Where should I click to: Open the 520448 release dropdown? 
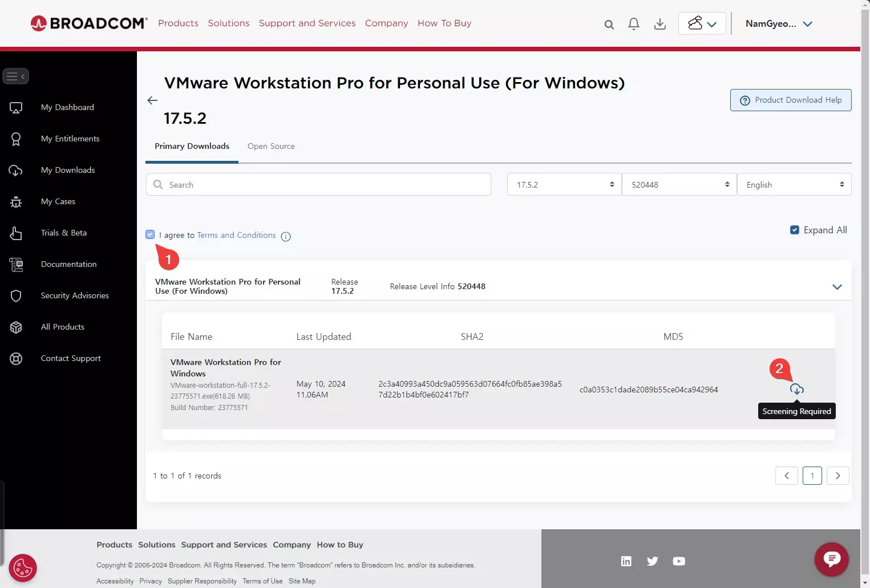[679, 184]
